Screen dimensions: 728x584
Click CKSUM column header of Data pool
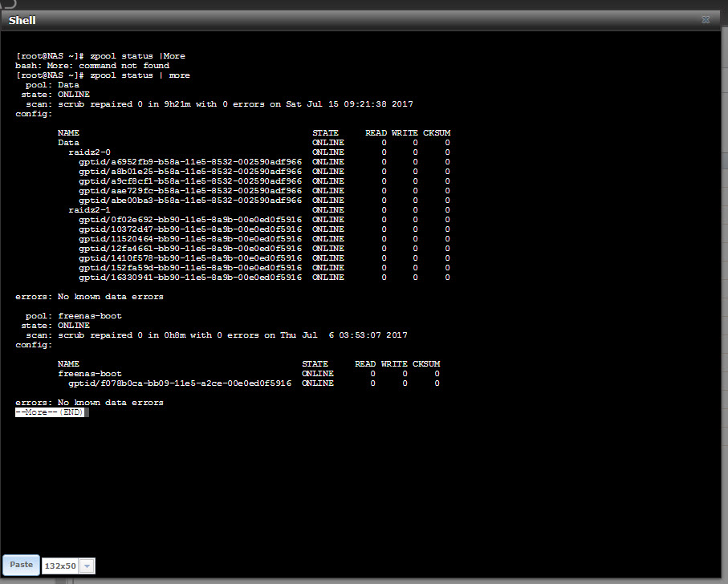[437, 133]
